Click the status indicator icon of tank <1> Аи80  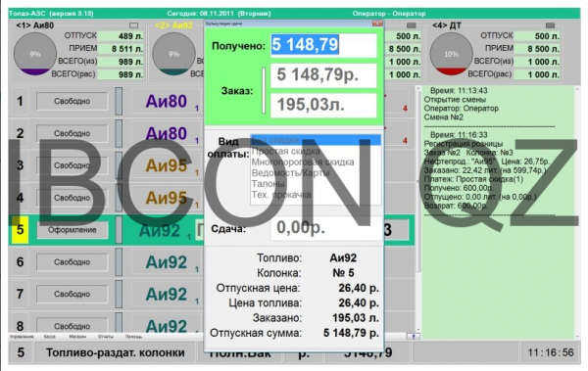(x=133, y=25)
